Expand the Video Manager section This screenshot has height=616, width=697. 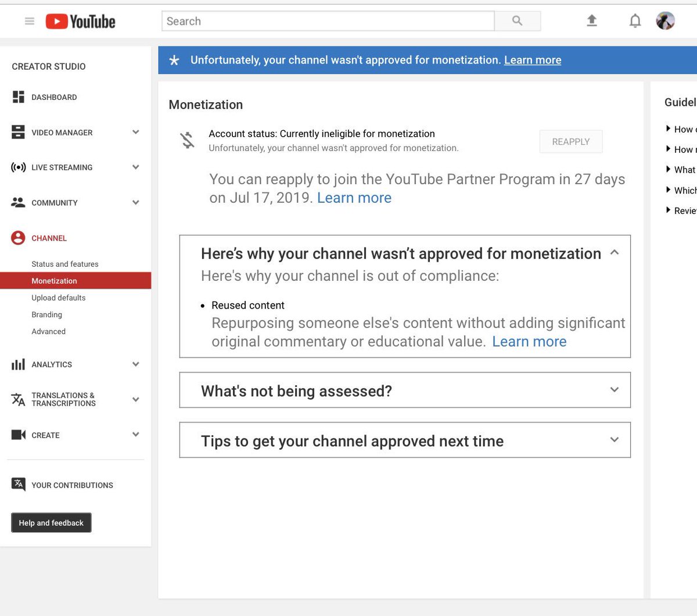point(136,132)
